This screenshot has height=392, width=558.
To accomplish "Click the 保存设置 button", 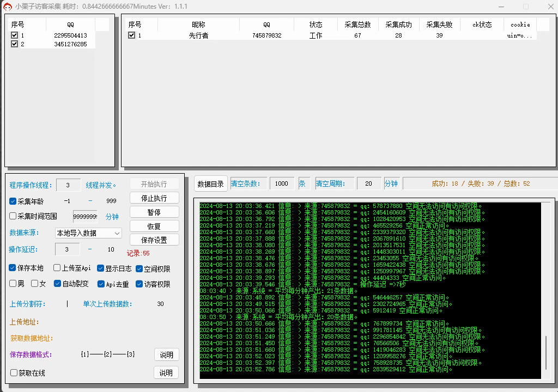I will click(x=154, y=240).
